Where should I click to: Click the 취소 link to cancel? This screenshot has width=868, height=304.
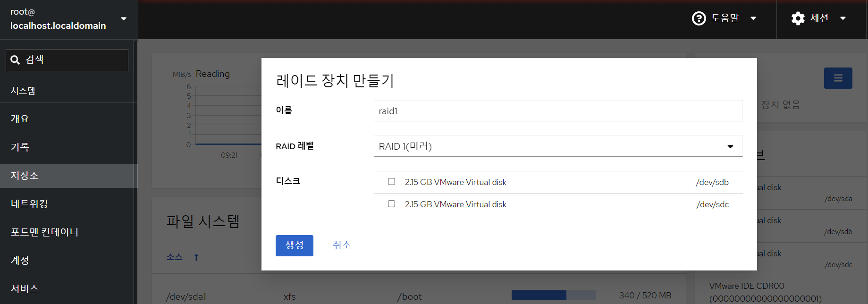click(342, 245)
